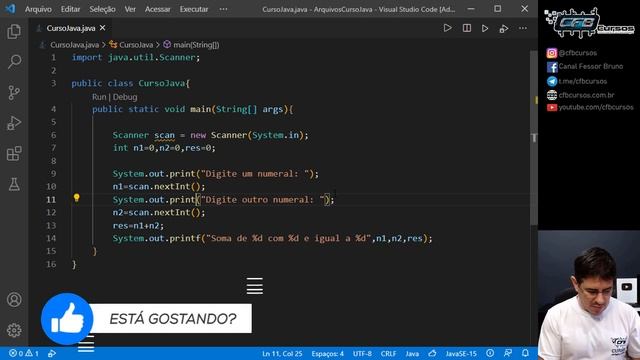The width and height of the screenshot is (640, 360).
Task: Click the CursoJava class breadcrumb
Action: click(x=136, y=45)
